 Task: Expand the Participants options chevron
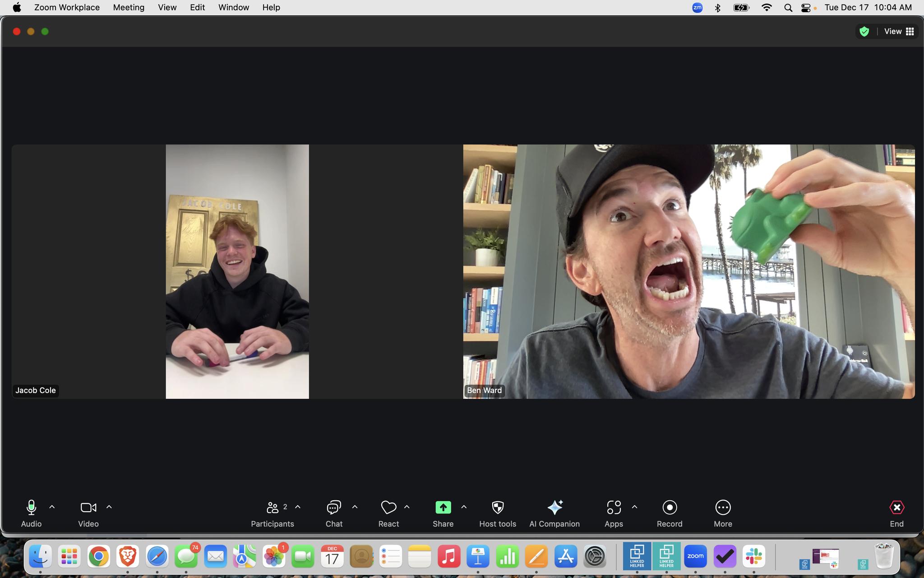tap(298, 507)
